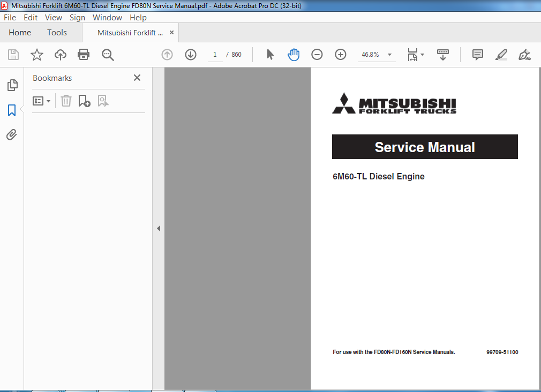Image resolution: width=541 pixels, height=392 pixels.
Task: Add a new bookmark
Action: 84,101
